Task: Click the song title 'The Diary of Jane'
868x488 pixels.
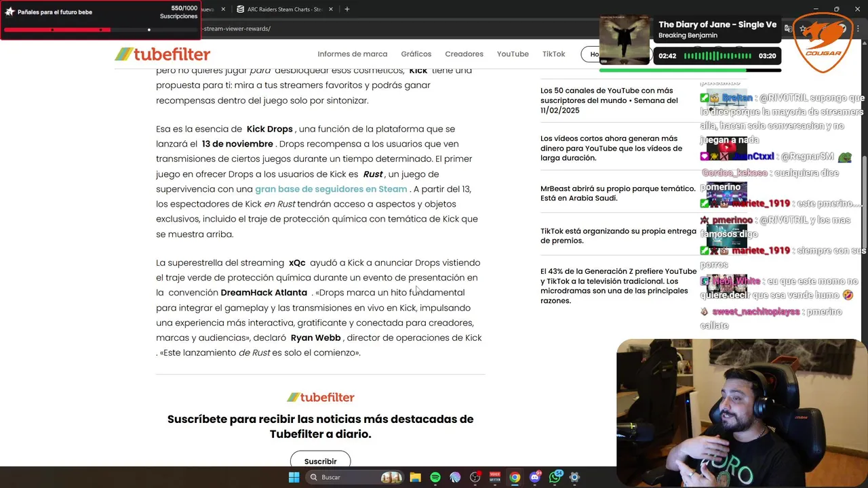Action: 717,24
